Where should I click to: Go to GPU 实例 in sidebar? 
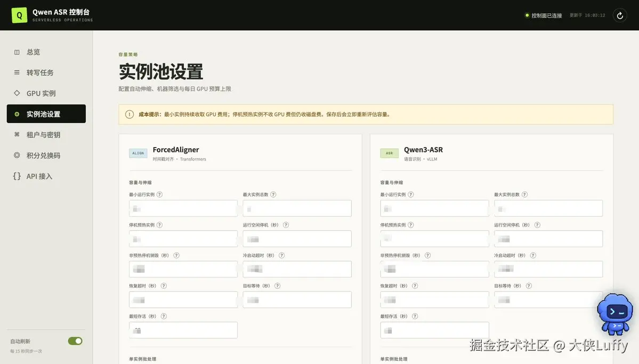tap(46, 93)
